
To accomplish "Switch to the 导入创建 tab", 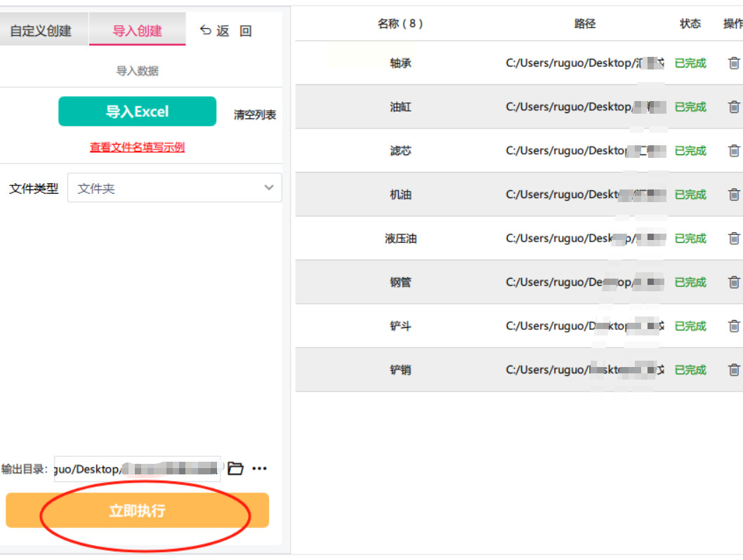I will [138, 31].
